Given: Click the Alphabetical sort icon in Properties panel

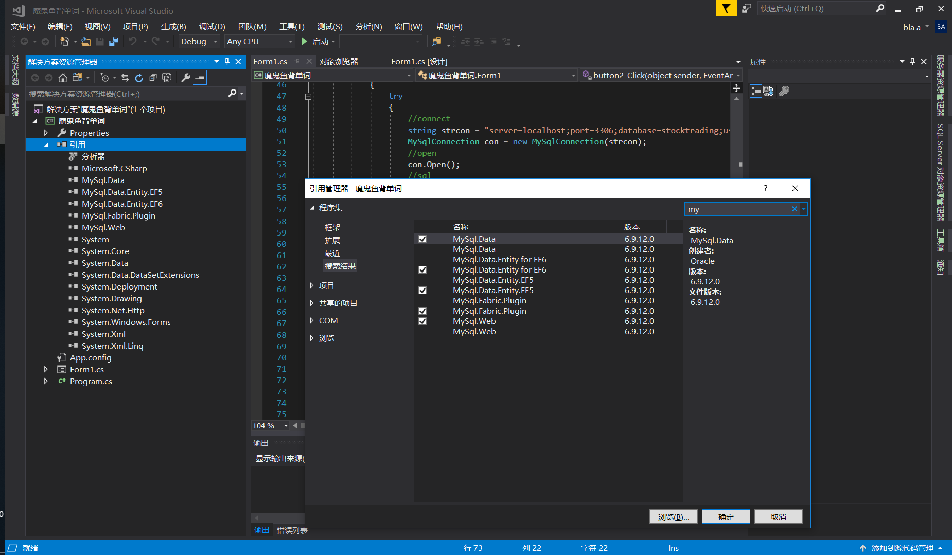Looking at the screenshot, I should click(769, 91).
